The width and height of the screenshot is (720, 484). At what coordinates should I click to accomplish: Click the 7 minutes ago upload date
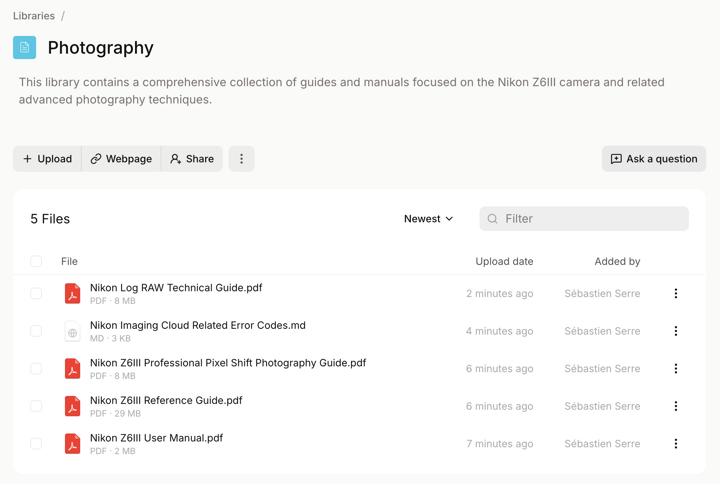[500, 444]
